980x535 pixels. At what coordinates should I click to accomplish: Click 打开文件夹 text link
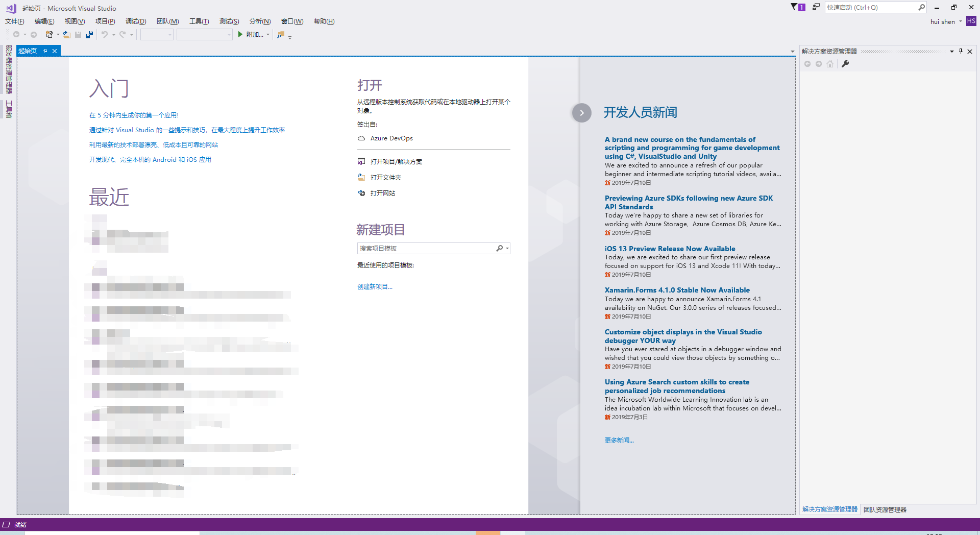pos(386,178)
